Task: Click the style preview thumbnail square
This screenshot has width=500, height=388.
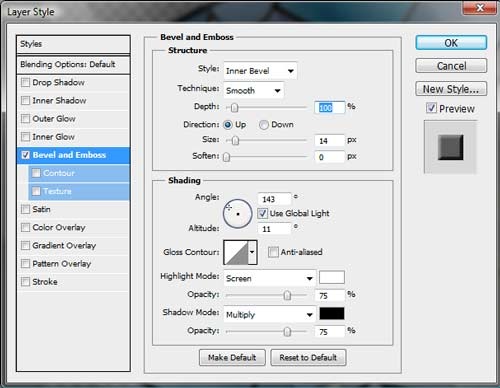Action: [450, 147]
